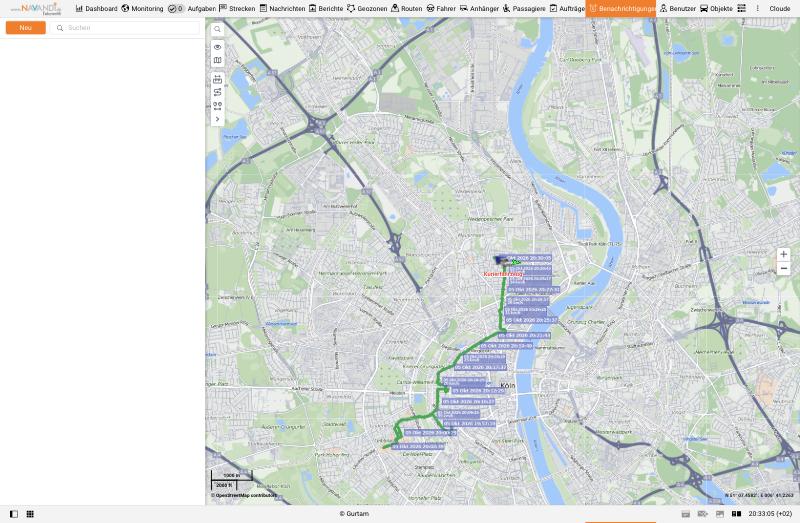Open the Objekte section

(716, 9)
